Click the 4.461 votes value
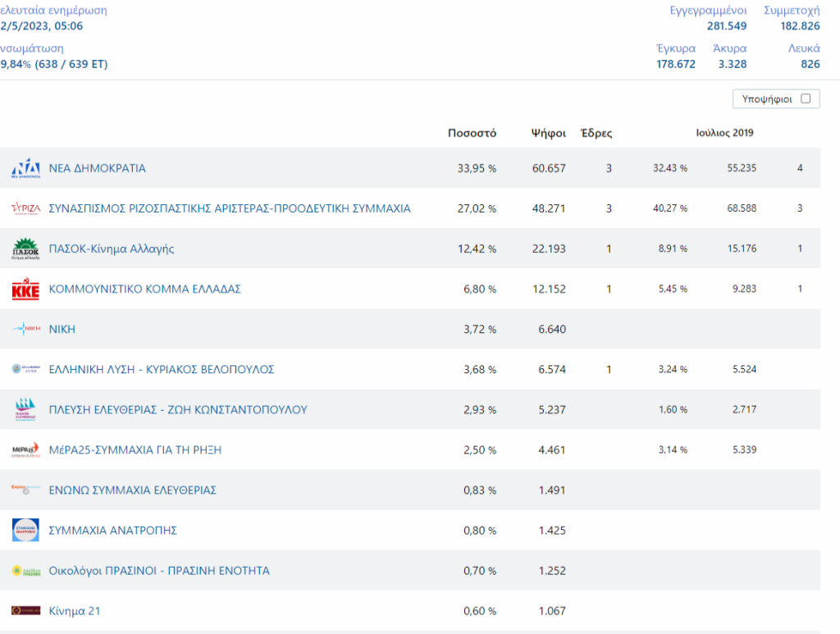 (x=552, y=449)
